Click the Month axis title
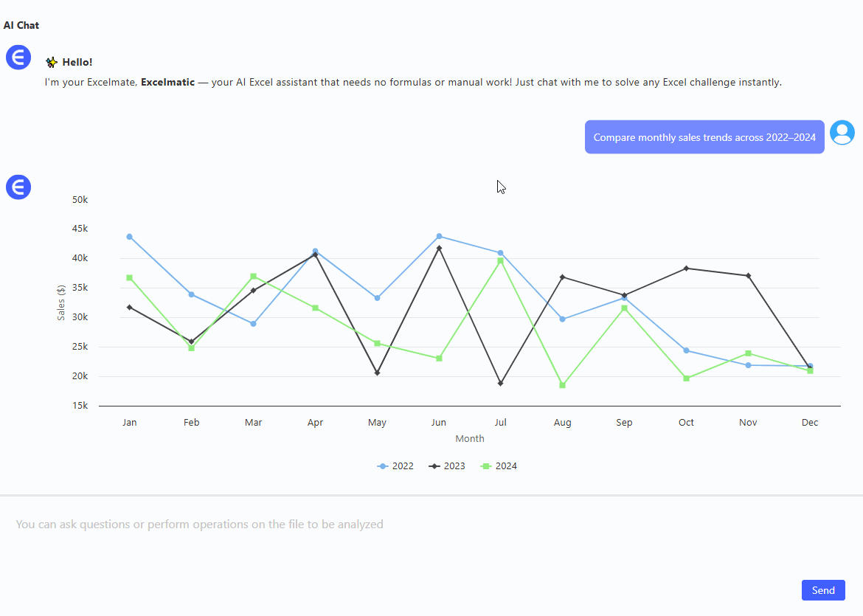The width and height of the screenshot is (863, 616). (470, 439)
